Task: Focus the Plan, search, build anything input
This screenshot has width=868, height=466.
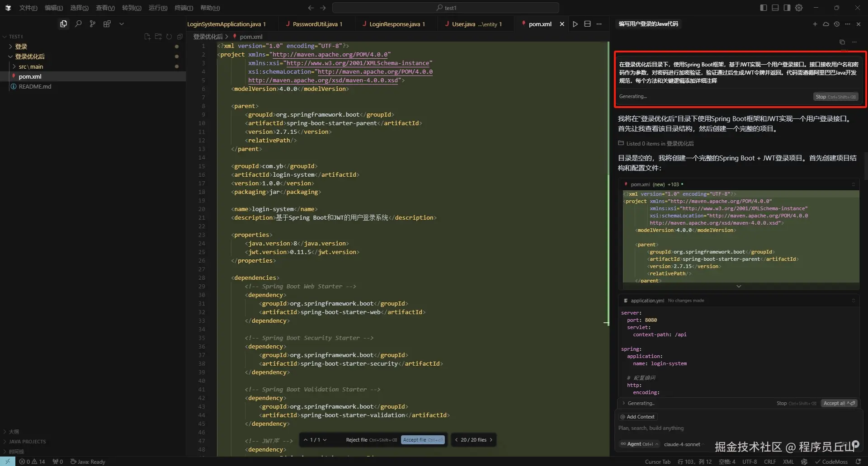Action: [738, 428]
